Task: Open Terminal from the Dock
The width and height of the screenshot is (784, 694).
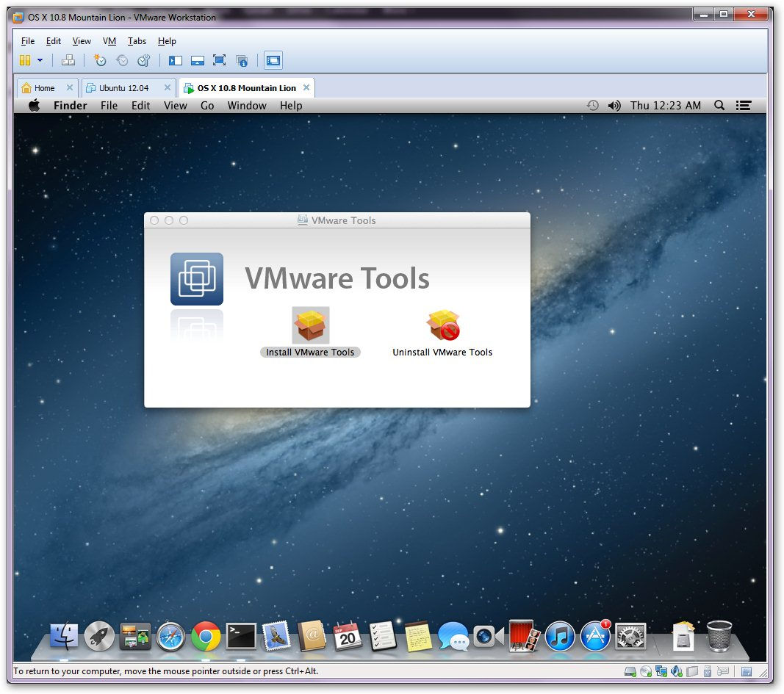Action: (241, 636)
